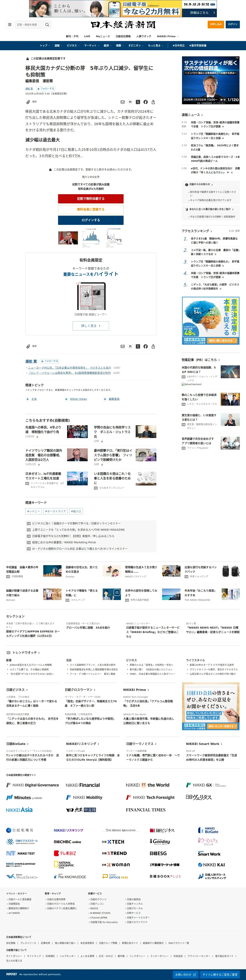Click the top save paperclip icon
The image size is (246, 980).
click(28, 102)
